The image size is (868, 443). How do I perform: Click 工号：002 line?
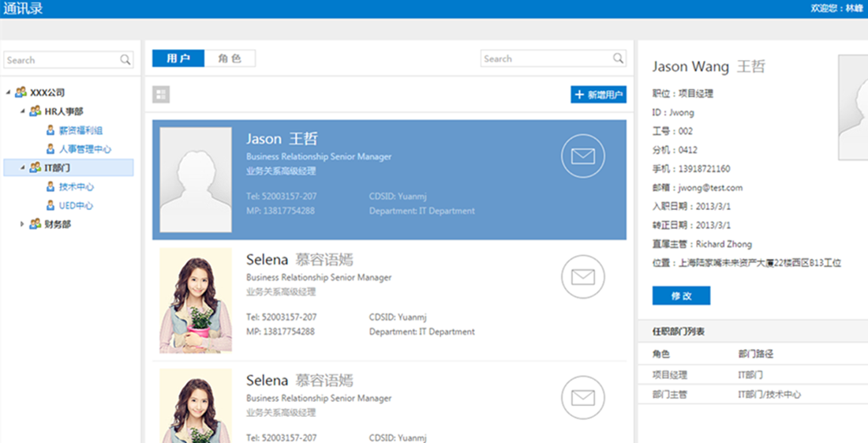click(672, 131)
